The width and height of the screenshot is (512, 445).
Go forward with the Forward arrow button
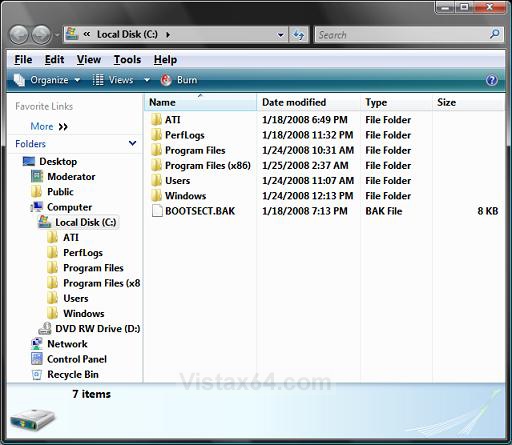click(41, 34)
